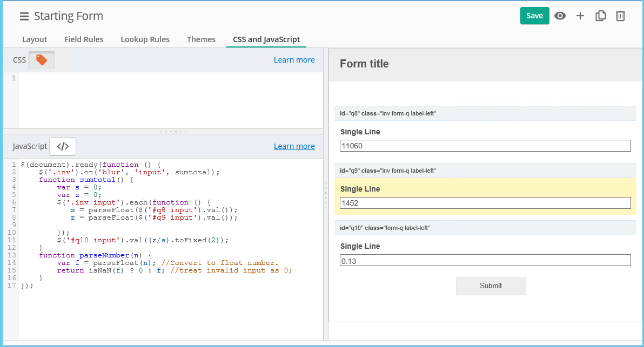Click the code brackets icon next to JavaScript
The image size is (644, 347).
(63, 146)
